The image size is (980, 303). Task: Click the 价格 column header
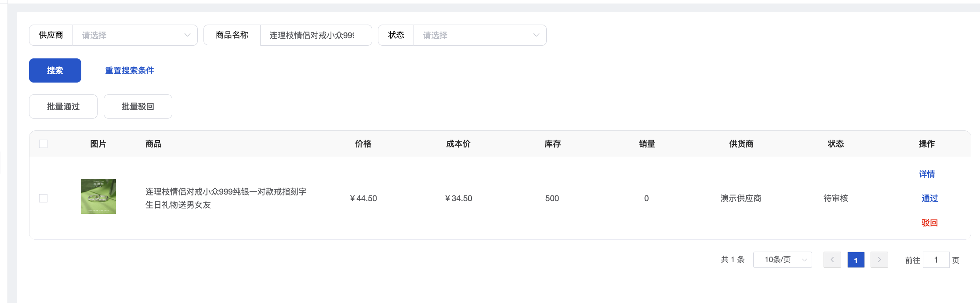363,144
